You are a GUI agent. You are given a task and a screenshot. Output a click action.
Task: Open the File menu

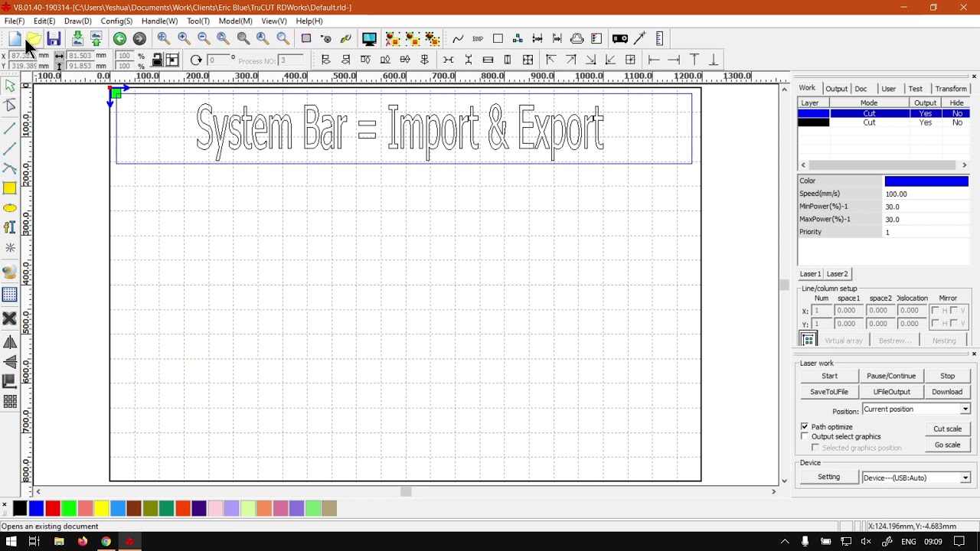click(14, 21)
